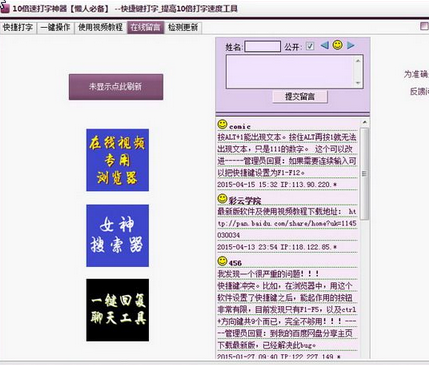The height and width of the screenshot is (365, 429).
Task: Click the comments list scroll up arrow
Action: [364, 122]
